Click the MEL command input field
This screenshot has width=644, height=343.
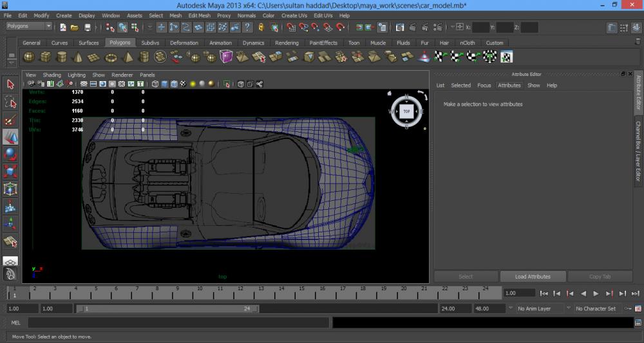(x=178, y=322)
